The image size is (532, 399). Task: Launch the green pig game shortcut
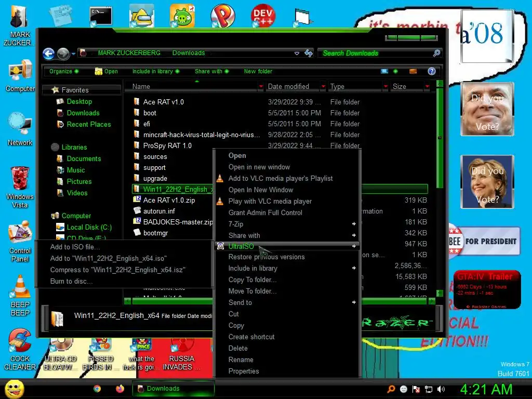click(182, 16)
